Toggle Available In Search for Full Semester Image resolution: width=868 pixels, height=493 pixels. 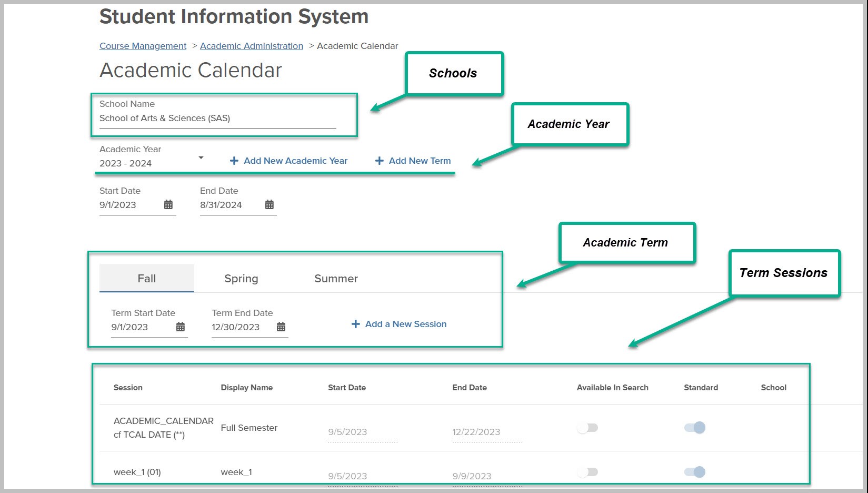click(587, 428)
